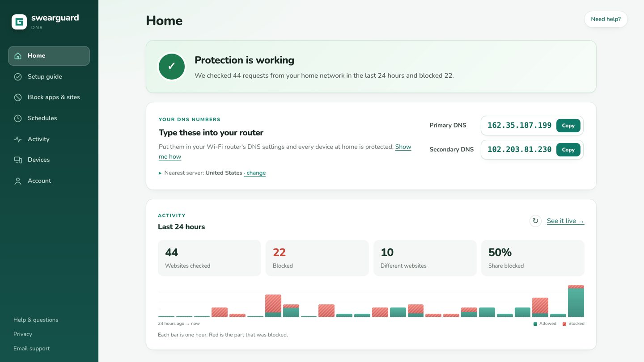Click the Home page heading
The width and height of the screenshot is (644, 362).
(164, 21)
